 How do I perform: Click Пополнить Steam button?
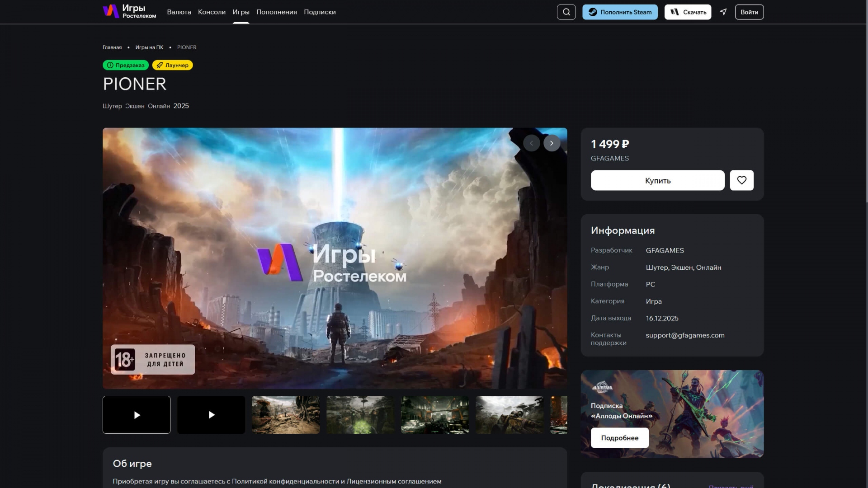pos(620,12)
